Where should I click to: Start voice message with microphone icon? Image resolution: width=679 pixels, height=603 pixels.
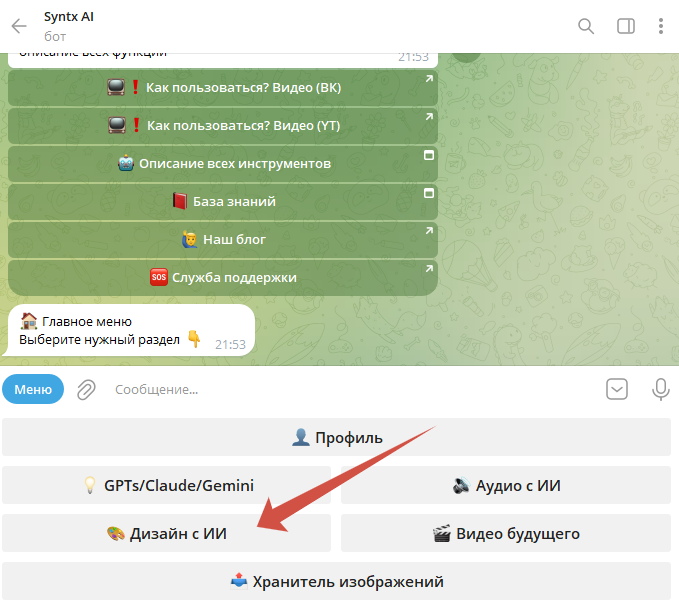[660, 389]
